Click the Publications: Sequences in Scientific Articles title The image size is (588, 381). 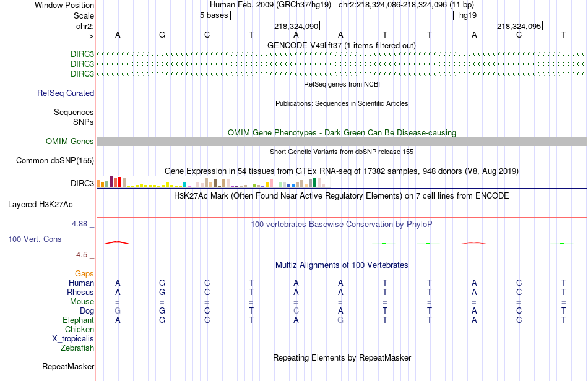click(x=342, y=103)
